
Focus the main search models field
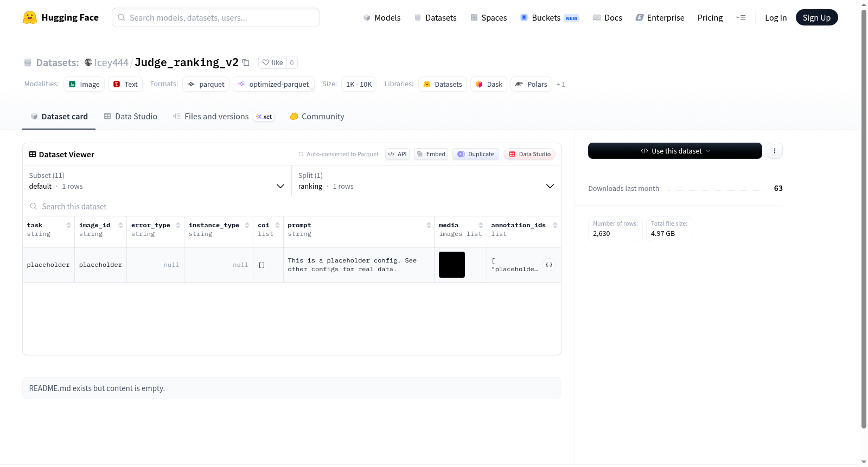click(216, 17)
